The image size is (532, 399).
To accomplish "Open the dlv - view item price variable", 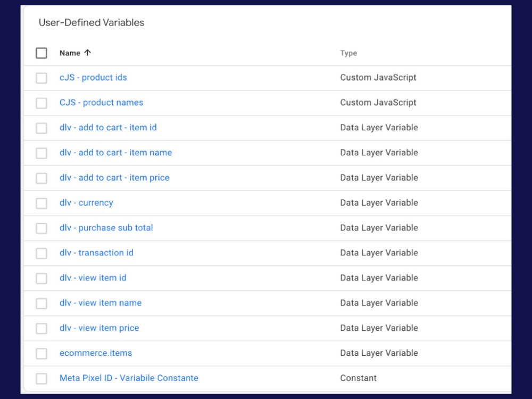I will click(99, 328).
